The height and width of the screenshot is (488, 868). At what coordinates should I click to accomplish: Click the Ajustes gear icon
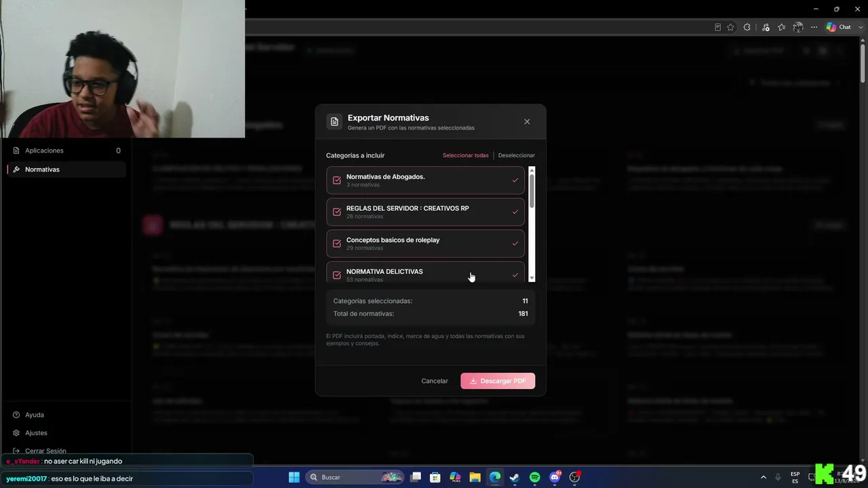click(x=16, y=433)
